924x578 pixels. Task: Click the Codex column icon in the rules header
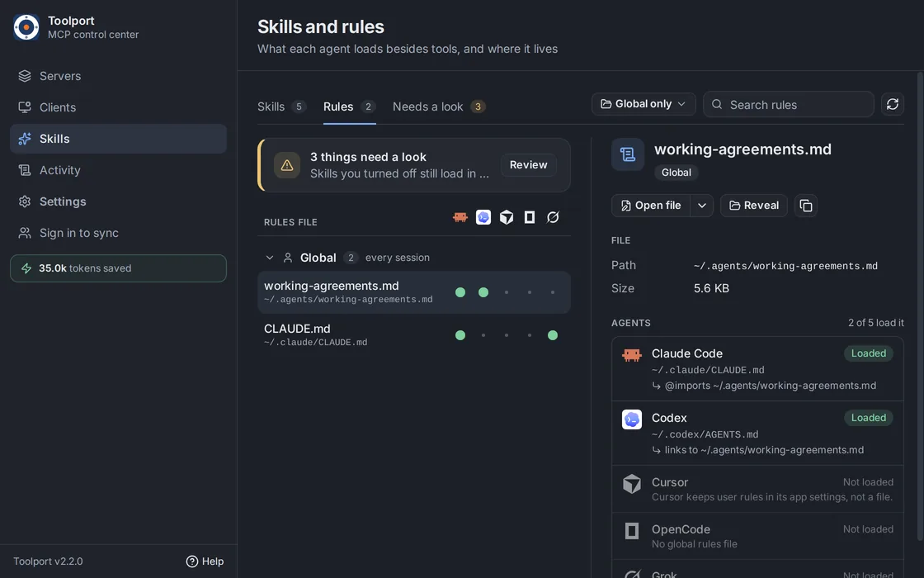483,217
